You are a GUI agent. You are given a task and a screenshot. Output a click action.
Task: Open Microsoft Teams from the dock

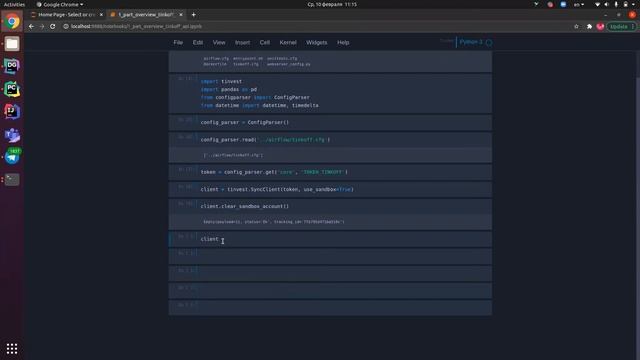tap(12, 135)
